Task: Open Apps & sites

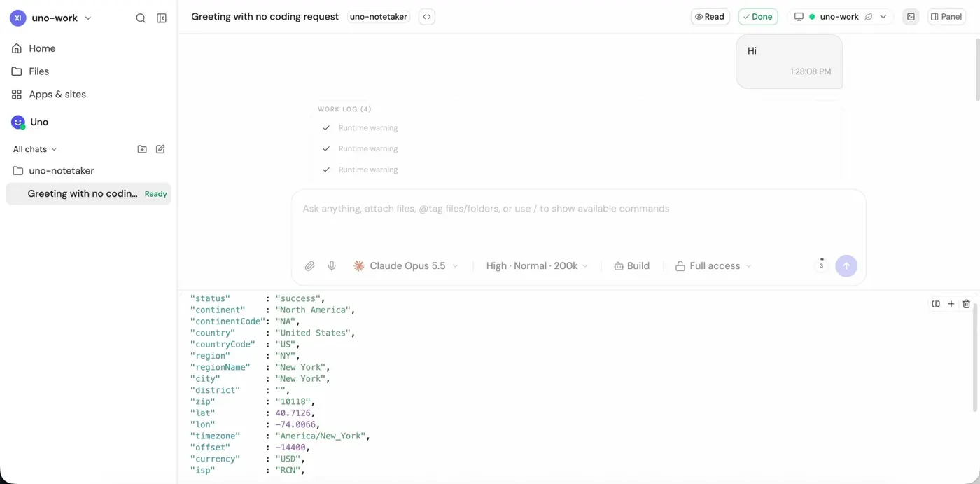Action: [x=57, y=95]
